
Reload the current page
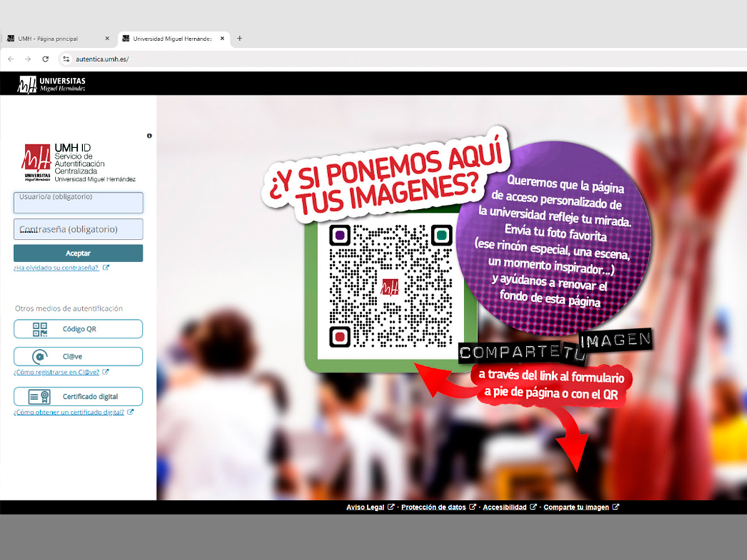click(45, 59)
